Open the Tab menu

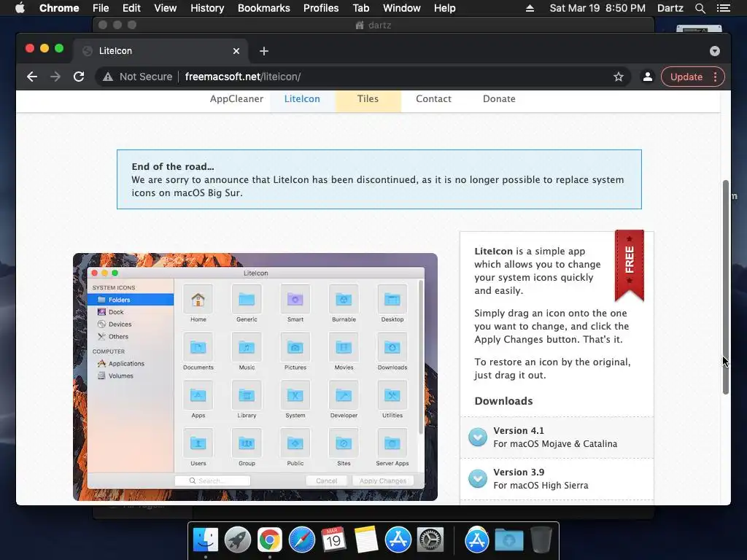[360, 8]
